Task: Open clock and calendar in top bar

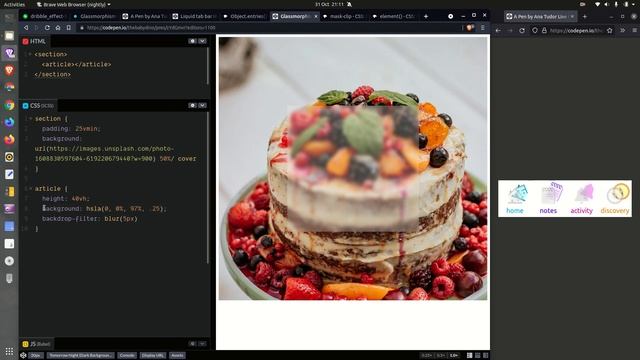Action: coord(329,4)
